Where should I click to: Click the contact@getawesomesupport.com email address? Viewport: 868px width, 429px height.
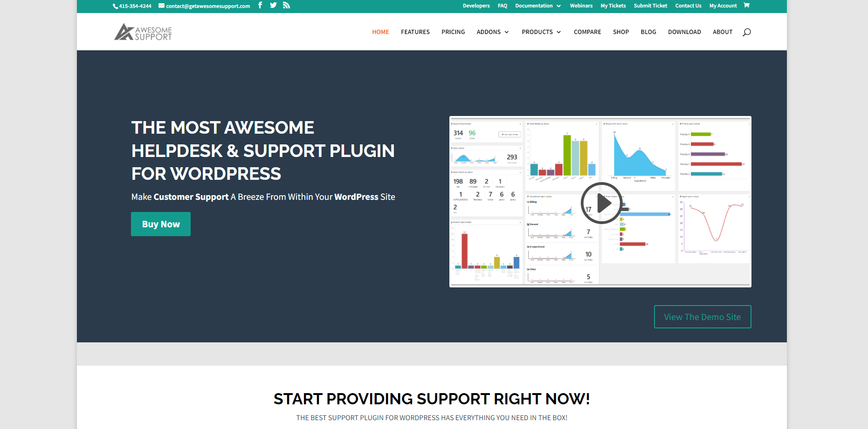tap(207, 6)
